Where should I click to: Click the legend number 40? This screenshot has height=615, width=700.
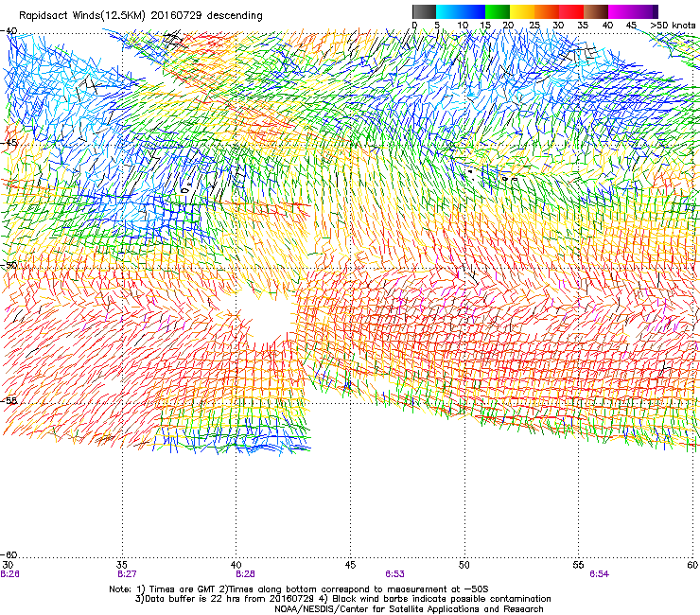[607, 26]
